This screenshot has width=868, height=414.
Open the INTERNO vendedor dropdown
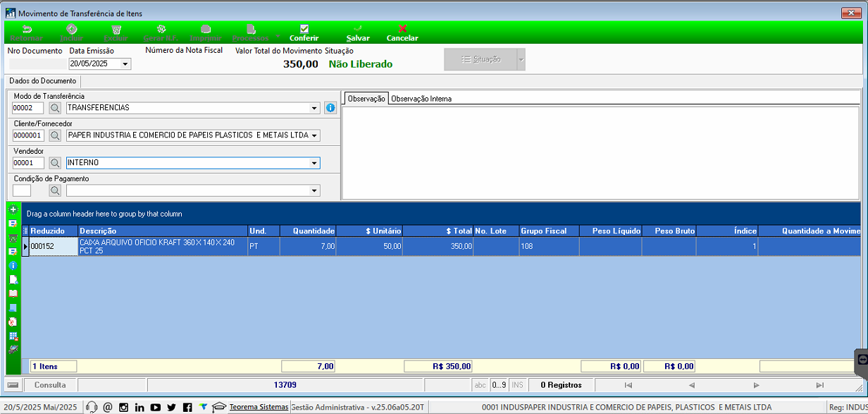pos(314,163)
